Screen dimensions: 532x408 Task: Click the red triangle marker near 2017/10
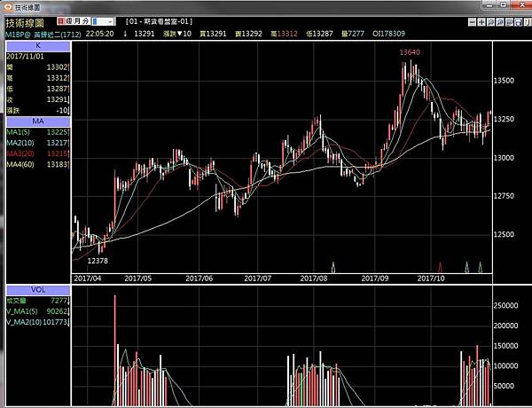(x=441, y=267)
